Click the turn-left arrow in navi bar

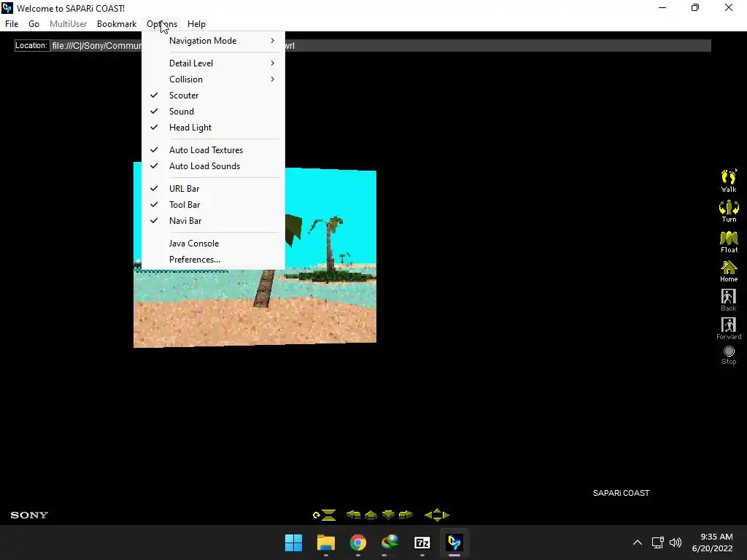[353, 515]
